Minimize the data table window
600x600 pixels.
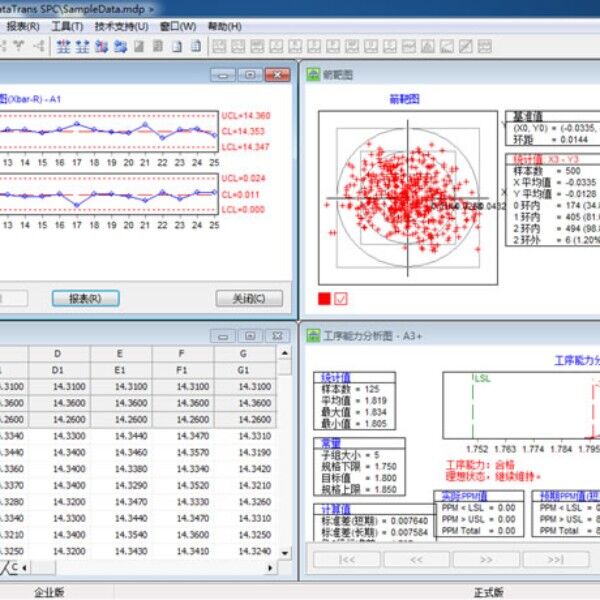click(223, 336)
